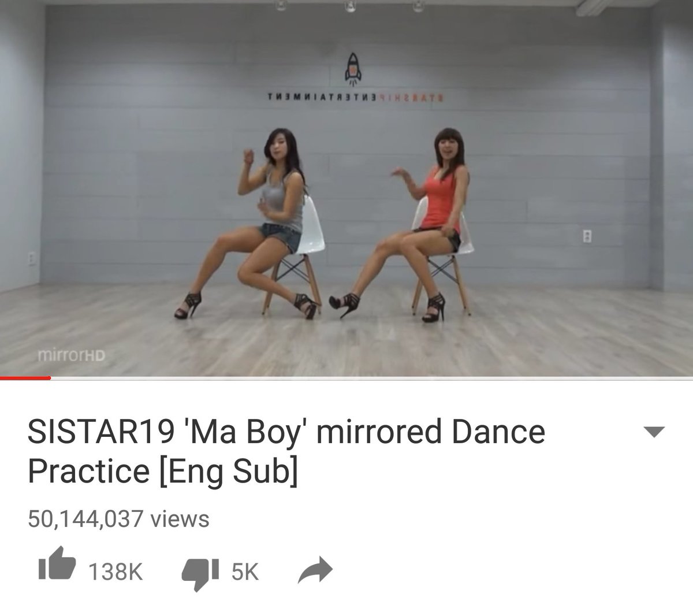Click the wall outlet at right side

(x=587, y=237)
